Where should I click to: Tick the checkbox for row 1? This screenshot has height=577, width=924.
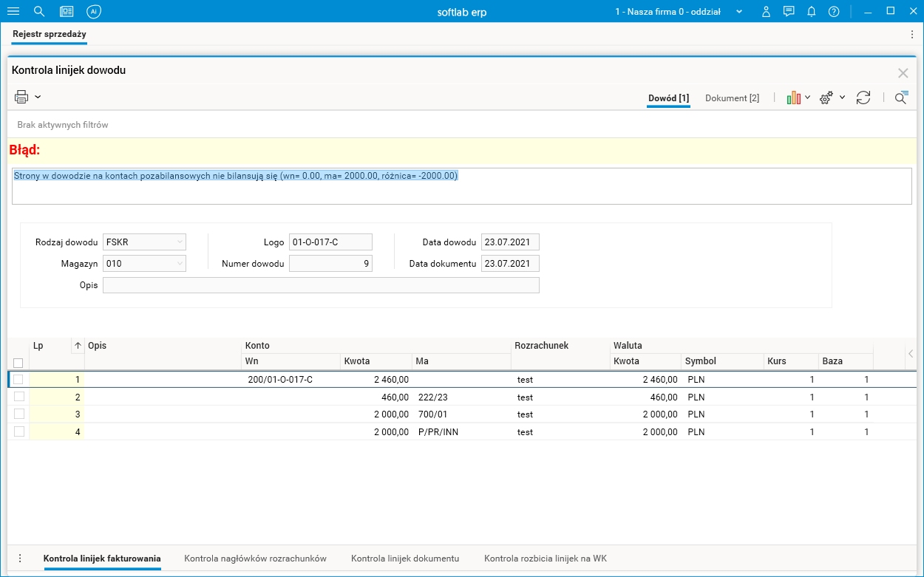[18, 379]
